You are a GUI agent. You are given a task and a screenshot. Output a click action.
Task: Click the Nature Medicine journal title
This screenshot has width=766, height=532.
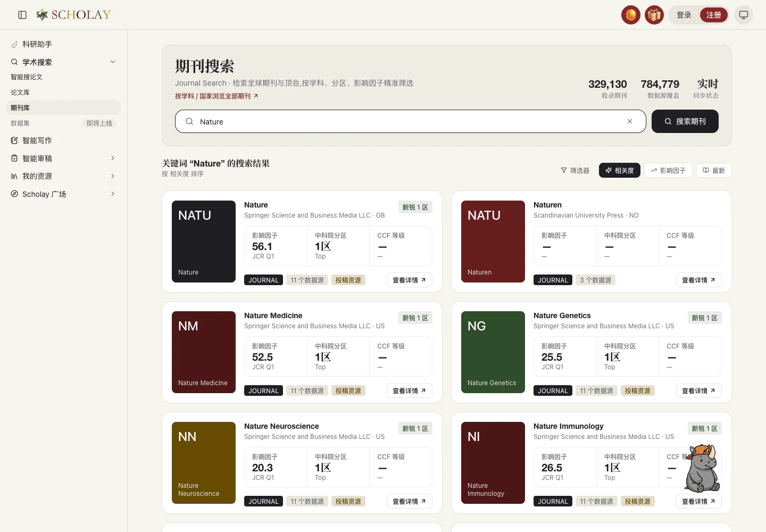pyautogui.click(x=273, y=315)
